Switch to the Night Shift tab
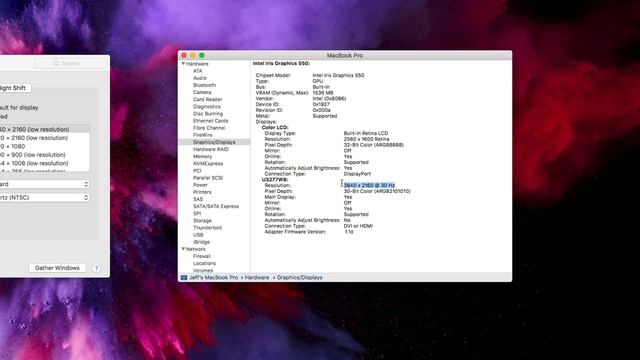 [x=15, y=88]
